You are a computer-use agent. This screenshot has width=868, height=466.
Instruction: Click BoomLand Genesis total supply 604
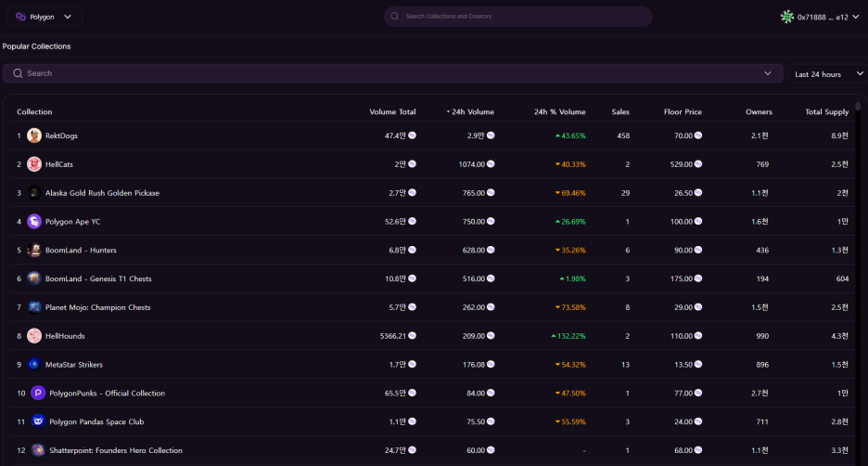tap(843, 278)
